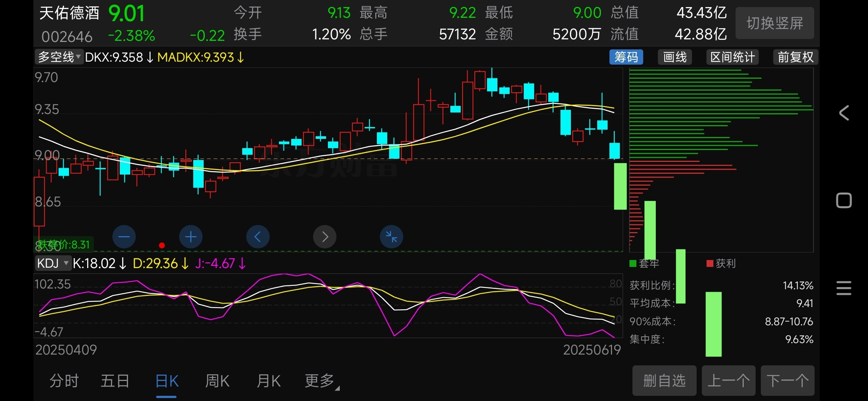868x401 pixels.
Task: Tap the Android home square button
Action: 844,200
